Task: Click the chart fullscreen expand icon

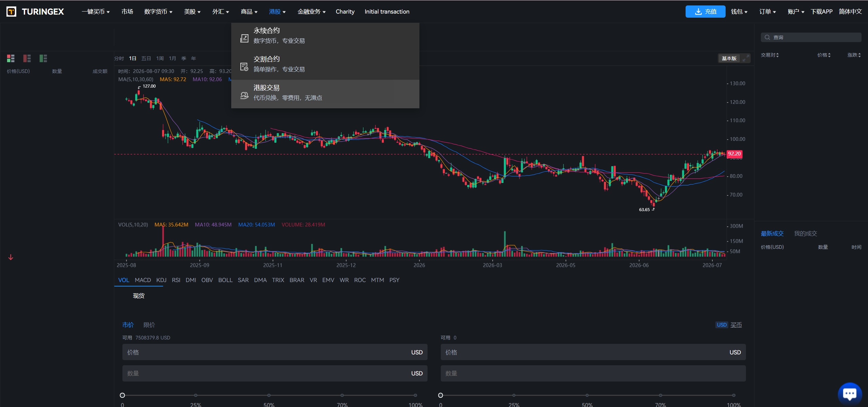Action: tap(745, 58)
